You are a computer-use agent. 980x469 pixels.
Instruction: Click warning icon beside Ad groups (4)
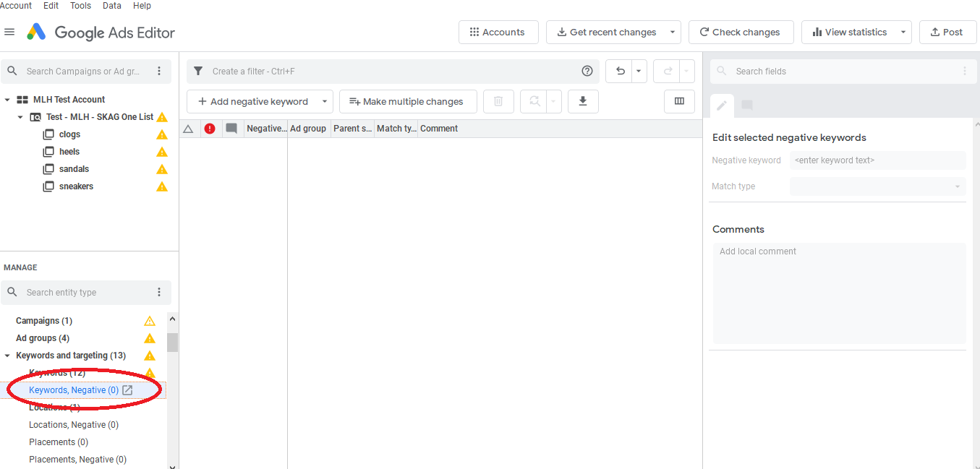[150, 338]
